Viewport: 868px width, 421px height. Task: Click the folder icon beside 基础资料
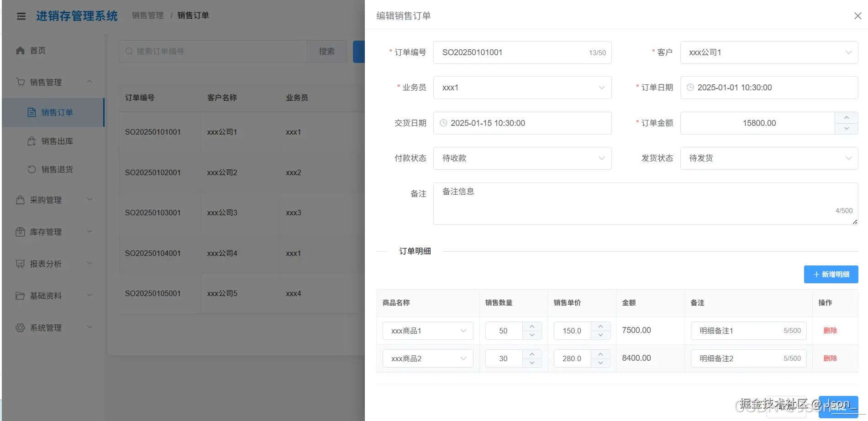click(20, 296)
